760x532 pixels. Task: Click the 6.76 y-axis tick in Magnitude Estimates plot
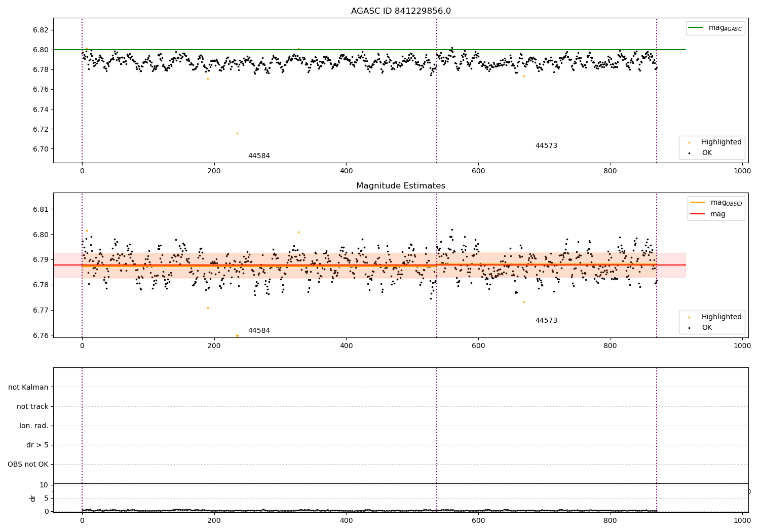(40, 336)
